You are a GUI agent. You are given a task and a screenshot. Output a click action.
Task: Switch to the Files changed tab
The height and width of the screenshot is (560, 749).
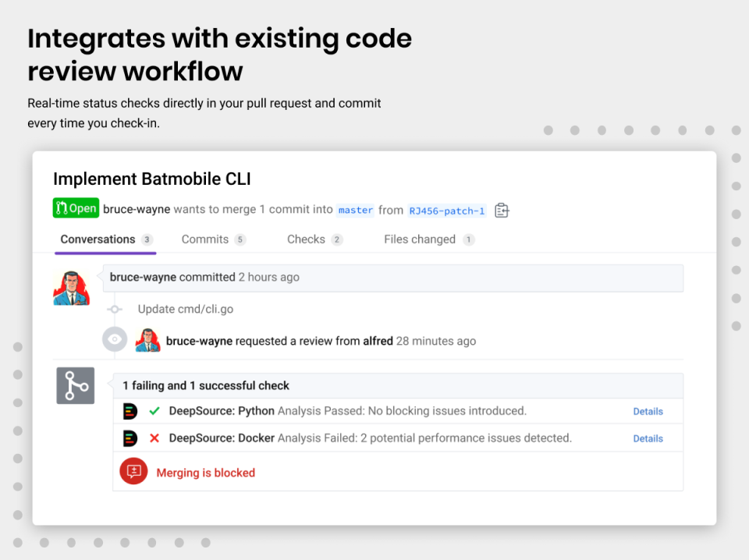[419, 239]
